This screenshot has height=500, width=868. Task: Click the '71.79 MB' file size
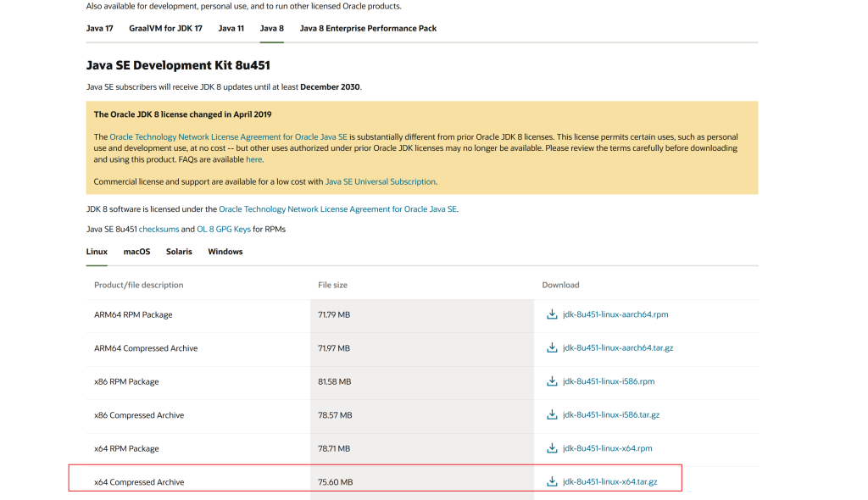click(x=334, y=314)
